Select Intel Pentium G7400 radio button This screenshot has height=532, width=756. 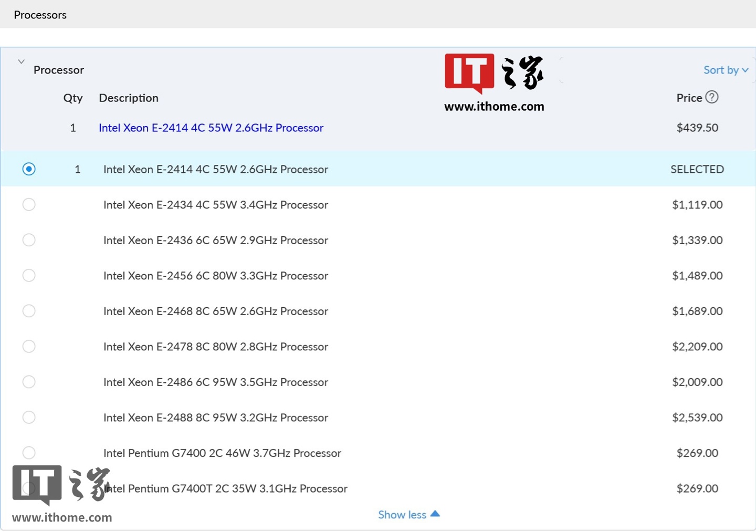click(29, 453)
